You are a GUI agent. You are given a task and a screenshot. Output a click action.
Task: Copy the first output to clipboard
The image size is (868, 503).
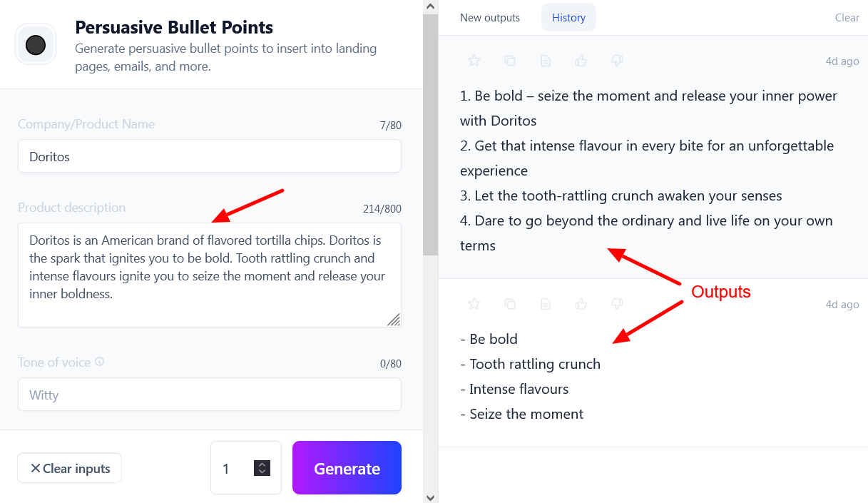[510, 61]
